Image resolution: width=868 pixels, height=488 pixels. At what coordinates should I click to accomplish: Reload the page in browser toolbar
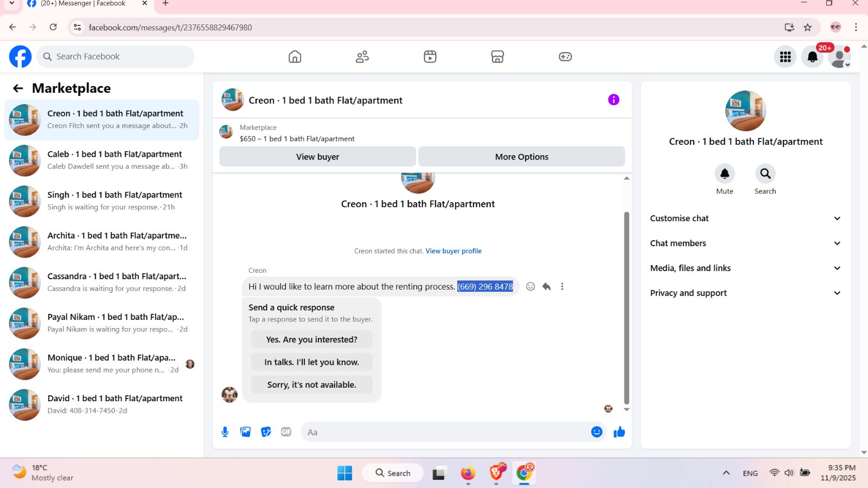coord(53,27)
